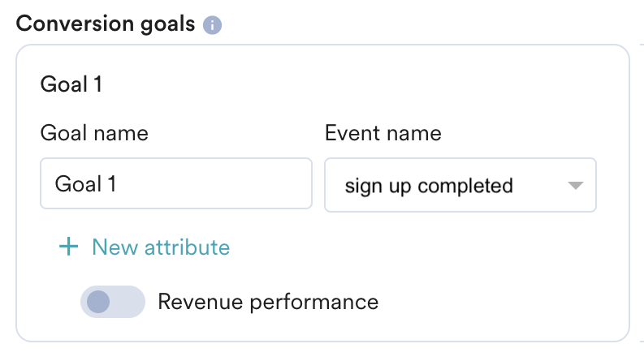Viewport: 644px width, 361px height.
Task: Click the Revenue performance label text
Action: 268,303
